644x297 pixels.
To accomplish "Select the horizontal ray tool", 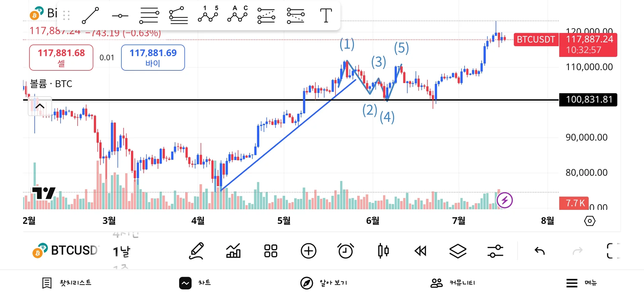I will pyautogui.click(x=120, y=16).
